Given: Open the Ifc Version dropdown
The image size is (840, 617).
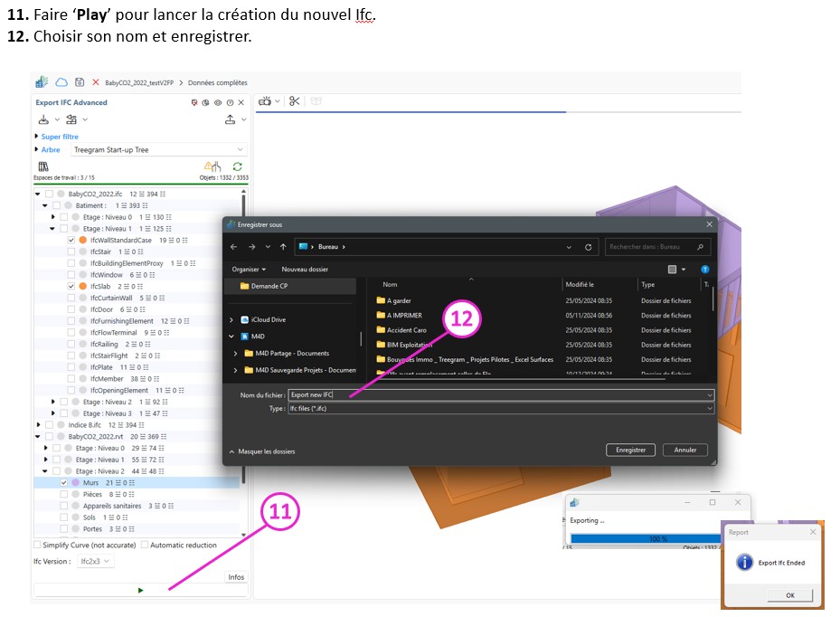Looking at the screenshot, I should [x=94, y=561].
